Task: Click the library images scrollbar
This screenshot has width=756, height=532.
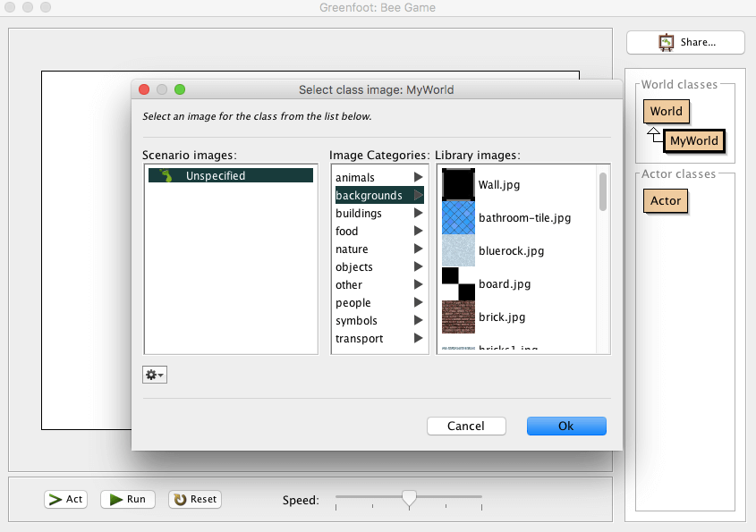Action: coord(603,191)
